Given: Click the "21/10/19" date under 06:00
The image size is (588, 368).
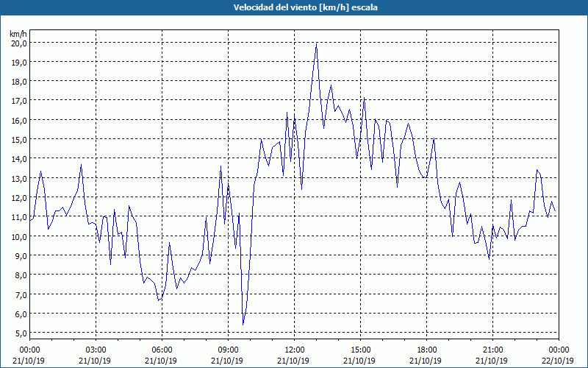Looking at the screenshot, I should click(x=161, y=361).
